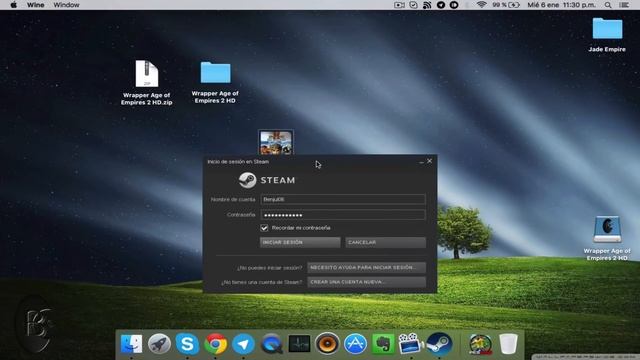The width and height of the screenshot is (640, 360).
Task: Launch Launchpad rocket icon in dock
Action: (x=159, y=344)
